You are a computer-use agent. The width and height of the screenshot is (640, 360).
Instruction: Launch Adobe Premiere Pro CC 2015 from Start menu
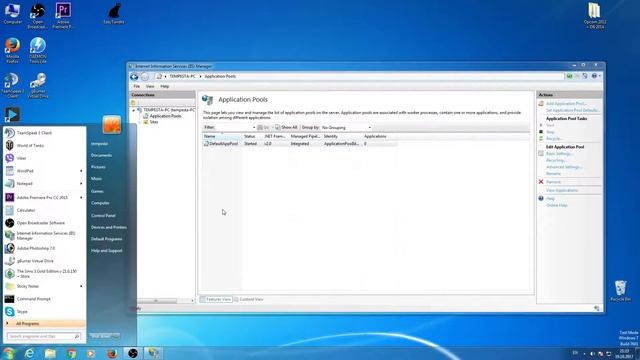44,197
